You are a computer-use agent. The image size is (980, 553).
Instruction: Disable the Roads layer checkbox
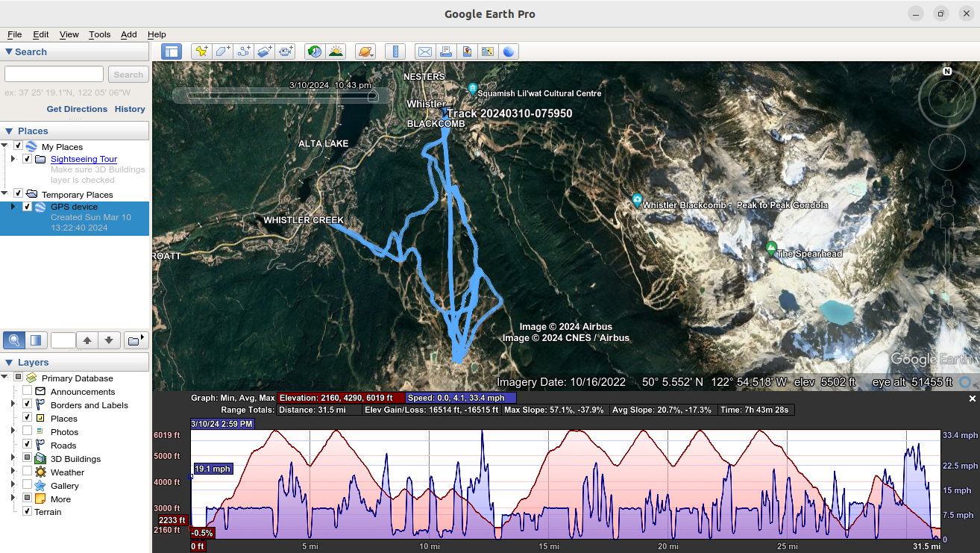click(28, 445)
